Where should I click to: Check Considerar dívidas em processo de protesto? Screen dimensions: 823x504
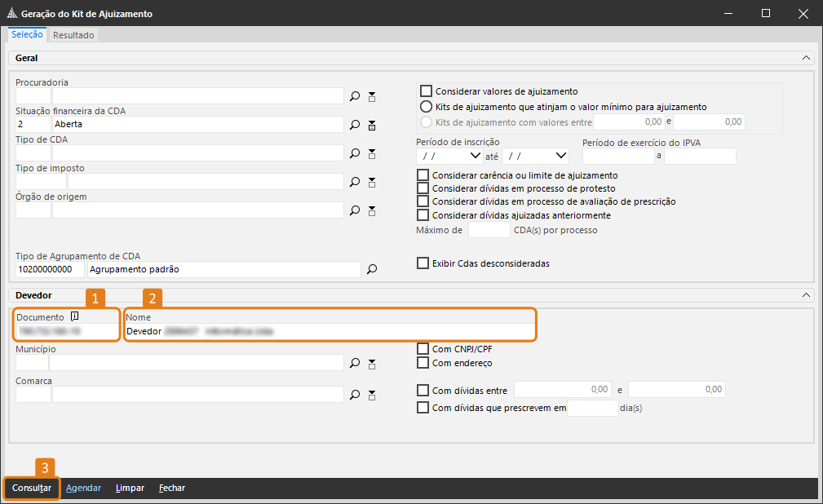(x=423, y=188)
